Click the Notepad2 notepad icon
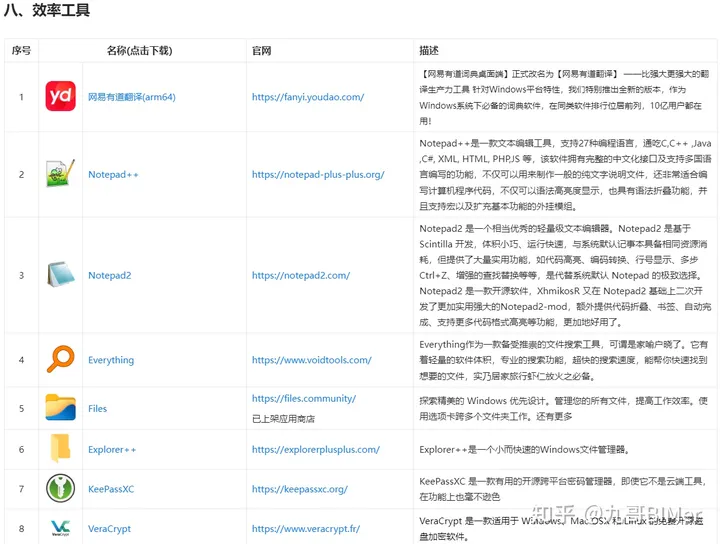Screen dimensions: 720x544 point(61,275)
